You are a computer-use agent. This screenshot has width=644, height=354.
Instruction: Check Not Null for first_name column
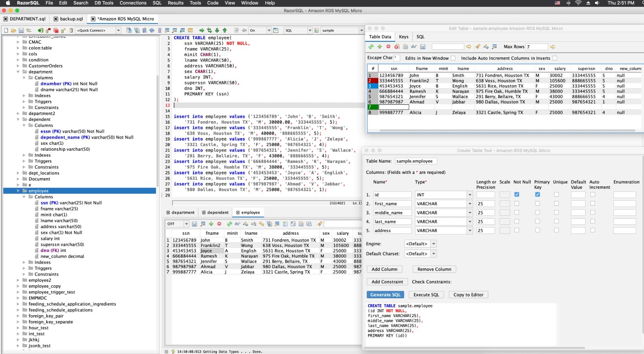(517, 203)
